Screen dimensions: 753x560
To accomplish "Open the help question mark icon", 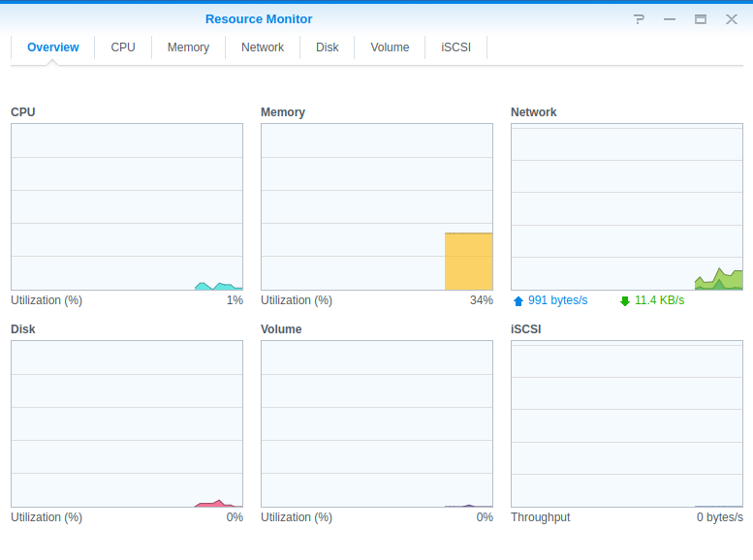I will 639,19.
